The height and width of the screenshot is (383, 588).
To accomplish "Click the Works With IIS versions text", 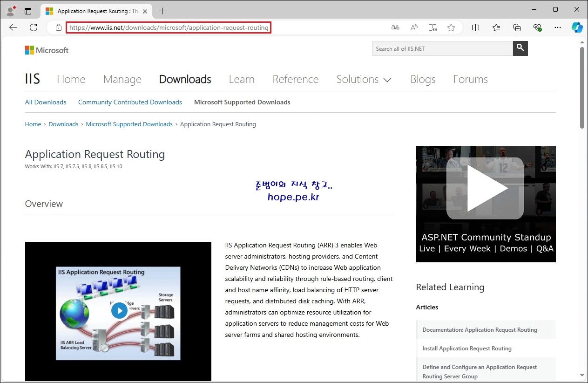I will coord(74,166).
